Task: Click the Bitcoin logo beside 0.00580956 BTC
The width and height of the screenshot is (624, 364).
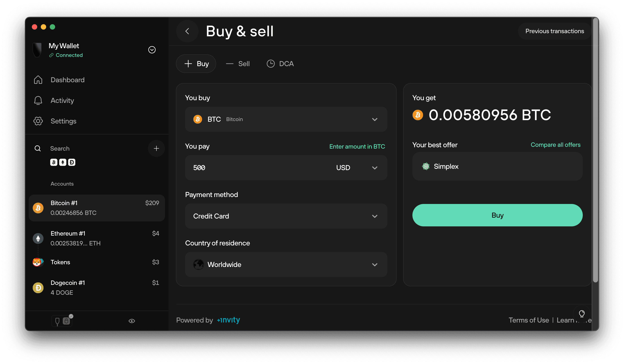Action: point(418,115)
